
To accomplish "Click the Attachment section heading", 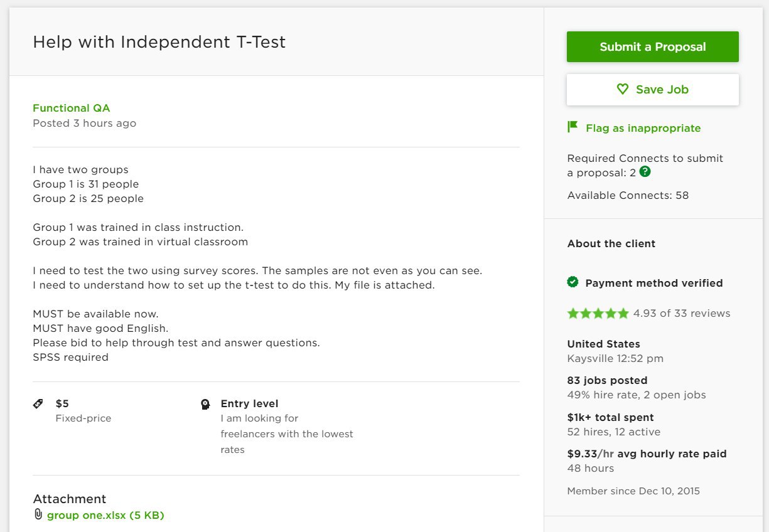I will [x=70, y=499].
